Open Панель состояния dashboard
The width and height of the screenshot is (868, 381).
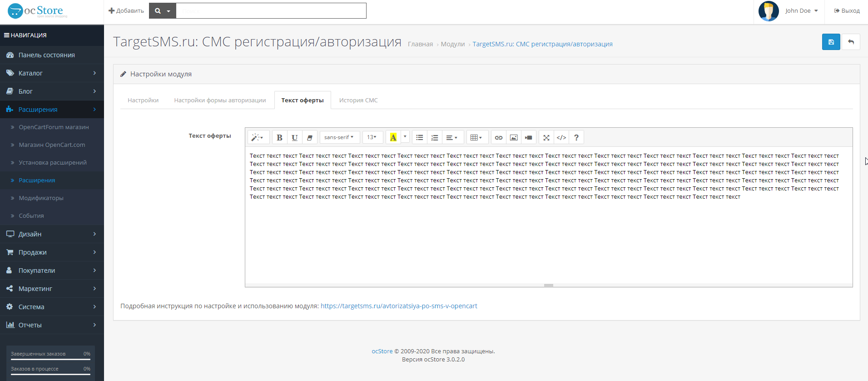click(x=52, y=55)
